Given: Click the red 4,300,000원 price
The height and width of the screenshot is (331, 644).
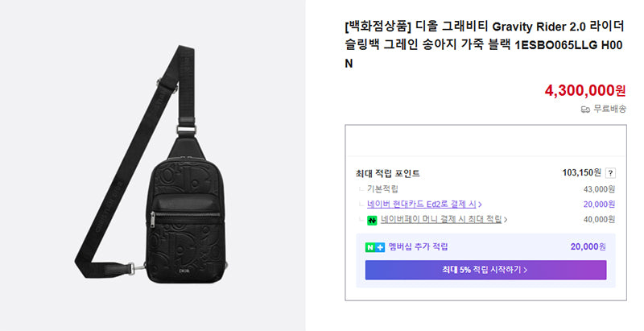Looking at the screenshot, I should point(585,90).
